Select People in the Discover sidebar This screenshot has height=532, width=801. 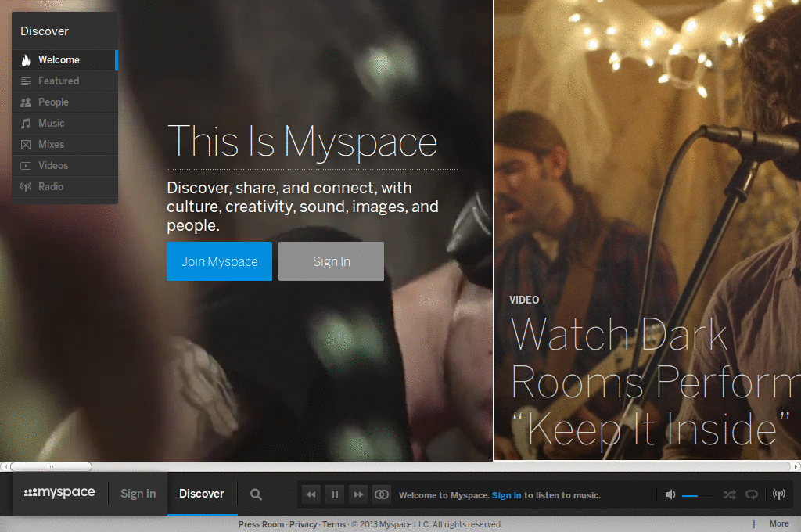pos(65,102)
